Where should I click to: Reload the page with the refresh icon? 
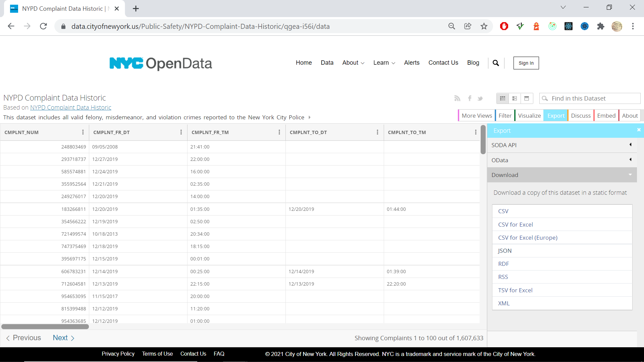[x=43, y=26]
